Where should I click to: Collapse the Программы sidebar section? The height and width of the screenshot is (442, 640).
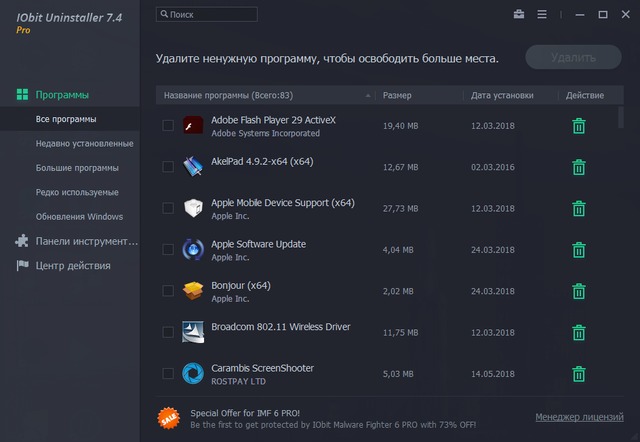pos(62,95)
